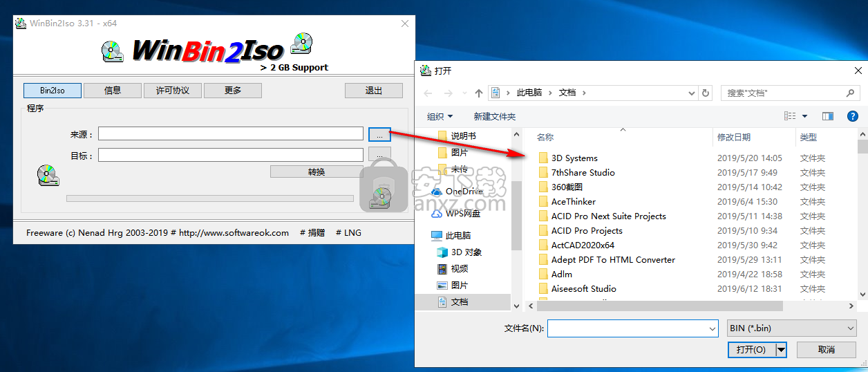Open the 信息 tab
The height and width of the screenshot is (372, 868).
click(113, 91)
